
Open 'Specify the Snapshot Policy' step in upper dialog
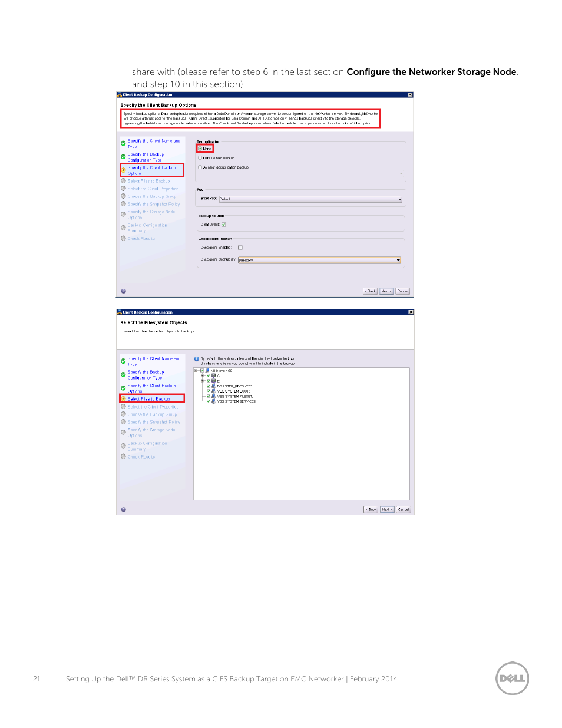(x=154, y=204)
